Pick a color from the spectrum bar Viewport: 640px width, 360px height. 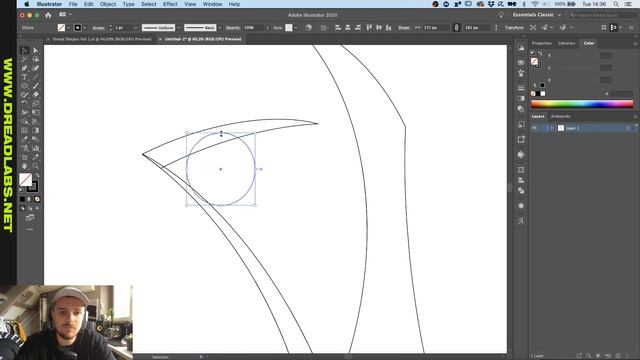tap(582, 104)
